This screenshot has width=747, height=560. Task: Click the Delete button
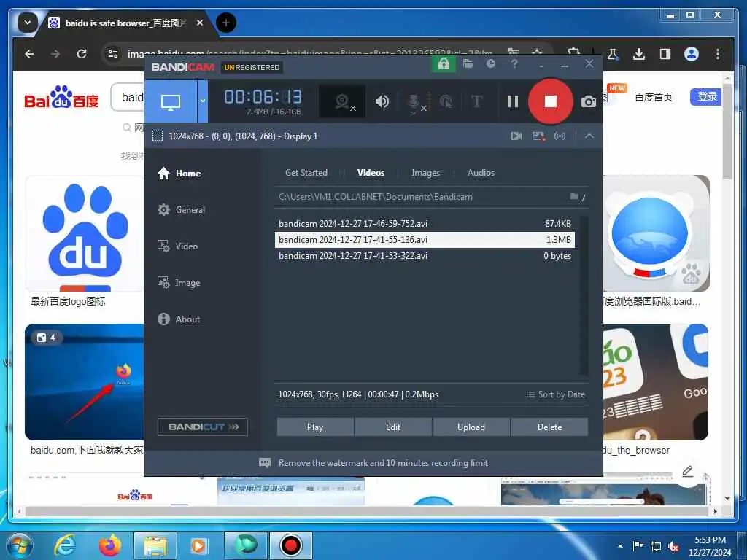click(x=549, y=427)
